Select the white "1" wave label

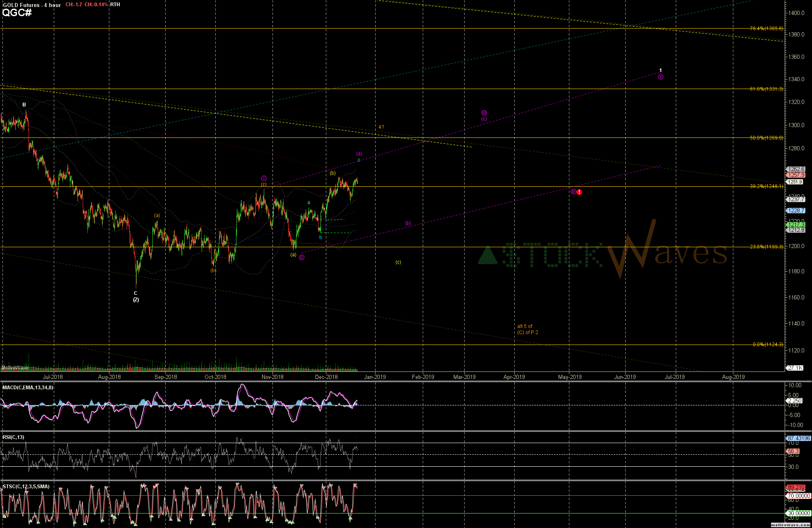[x=660, y=70]
